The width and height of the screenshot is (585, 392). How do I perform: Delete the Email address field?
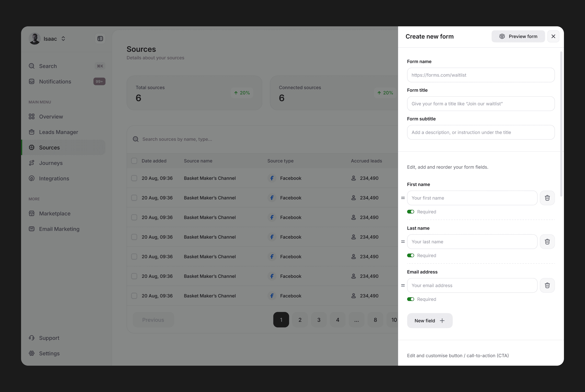pos(547,286)
